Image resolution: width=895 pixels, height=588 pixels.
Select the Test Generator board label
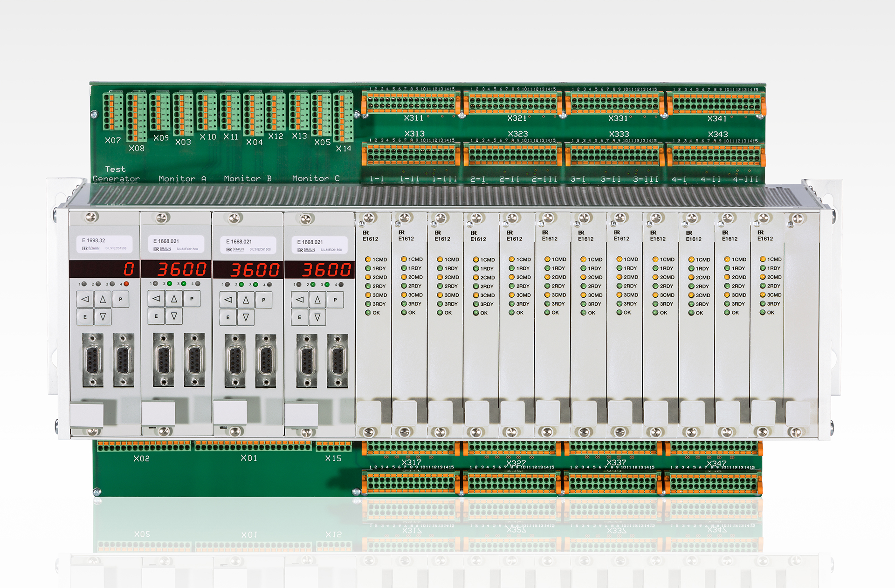116,174
